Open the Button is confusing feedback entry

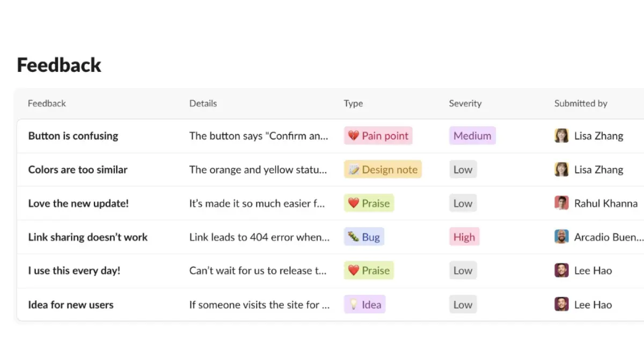(72, 136)
